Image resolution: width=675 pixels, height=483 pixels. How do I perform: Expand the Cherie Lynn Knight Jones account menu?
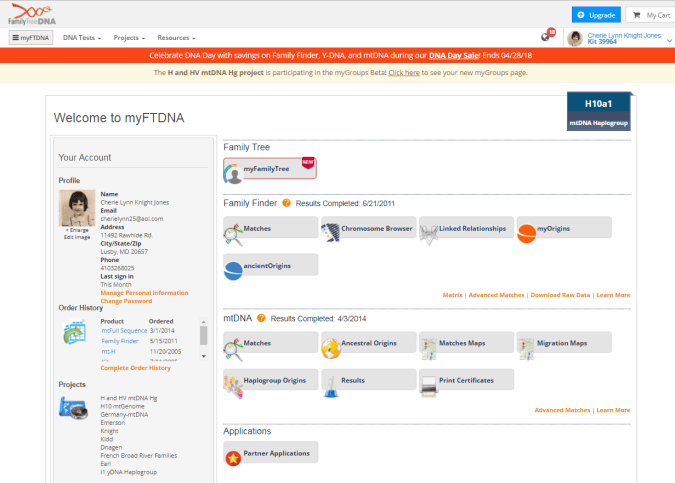(x=622, y=37)
